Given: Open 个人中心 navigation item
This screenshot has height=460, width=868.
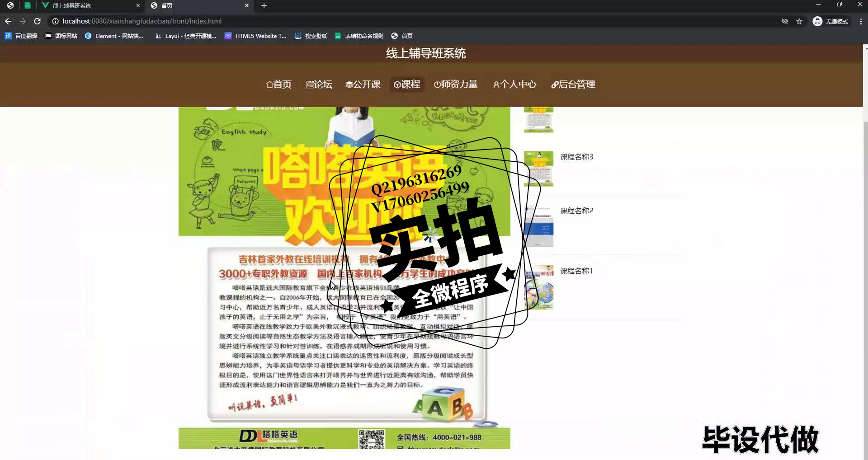Looking at the screenshot, I should click(x=514, y=84).
